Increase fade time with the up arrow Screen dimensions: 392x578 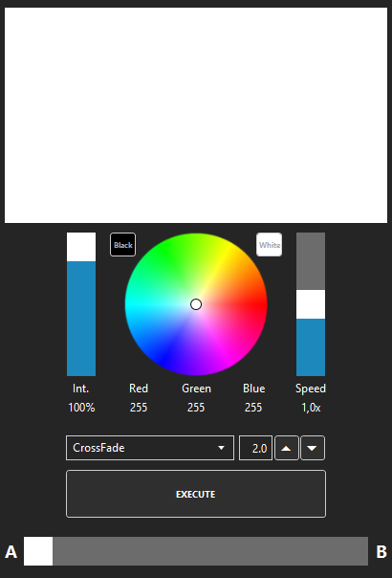coord(287,448)
